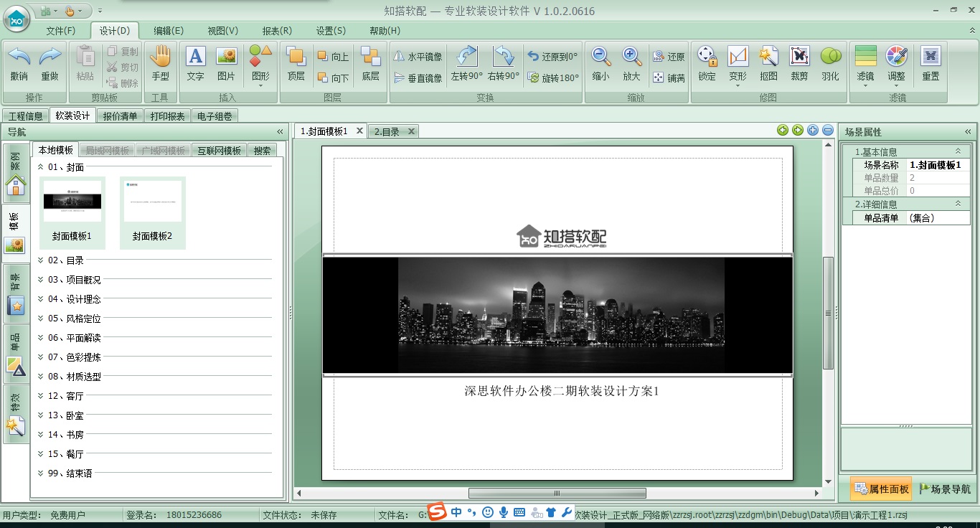Viewport: 980px width, 528px height.
Task: Move layer up with 向上
Action: point(334,57)
